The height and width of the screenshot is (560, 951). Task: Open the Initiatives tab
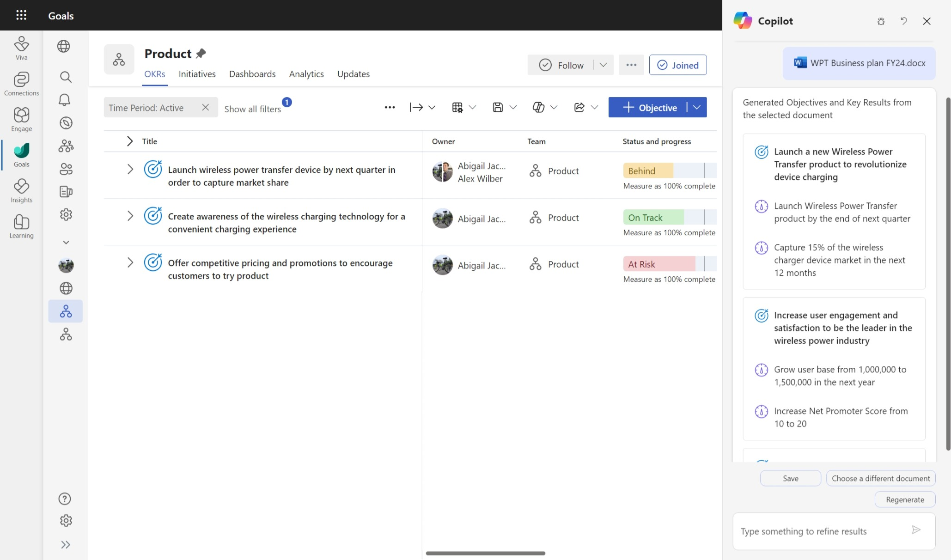point(197,74)
